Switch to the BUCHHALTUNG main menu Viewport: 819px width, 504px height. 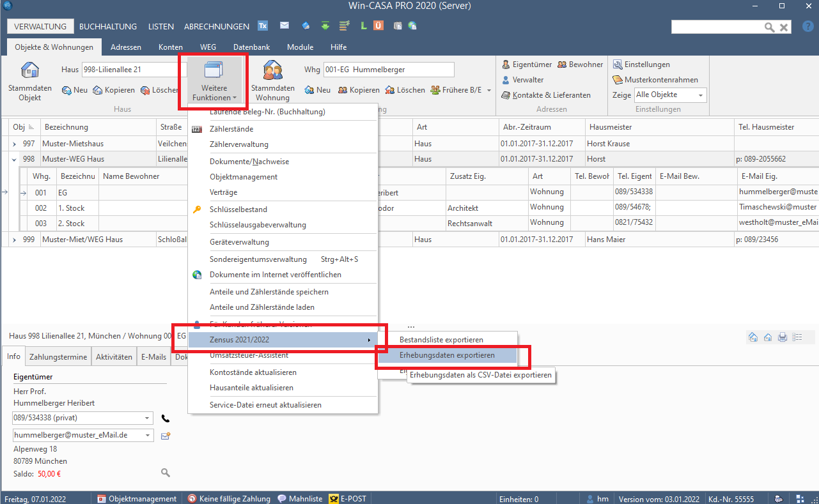[x=108, y=26]
